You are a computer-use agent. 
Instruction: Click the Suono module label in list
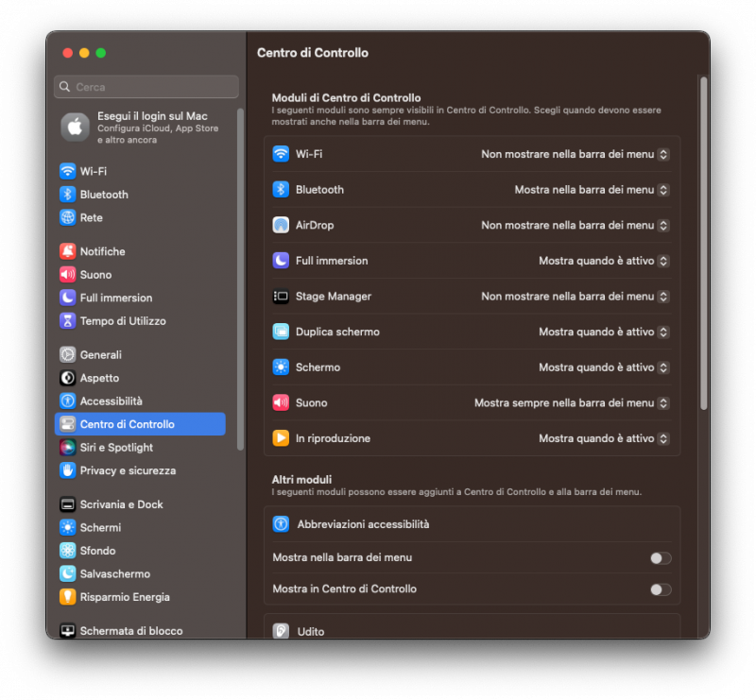[311, 402]
